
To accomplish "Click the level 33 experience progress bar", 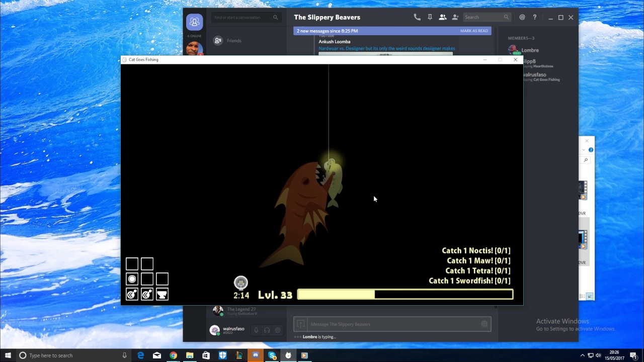I will coord(405,295).
